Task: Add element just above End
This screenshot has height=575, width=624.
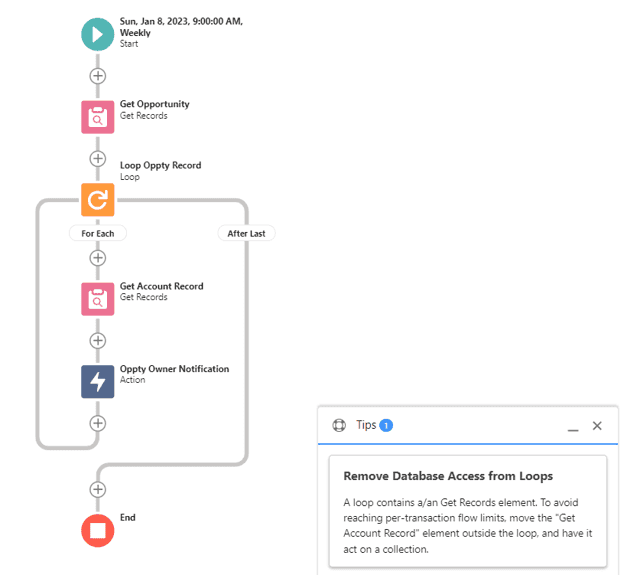Action: click(x=98, y=489)
